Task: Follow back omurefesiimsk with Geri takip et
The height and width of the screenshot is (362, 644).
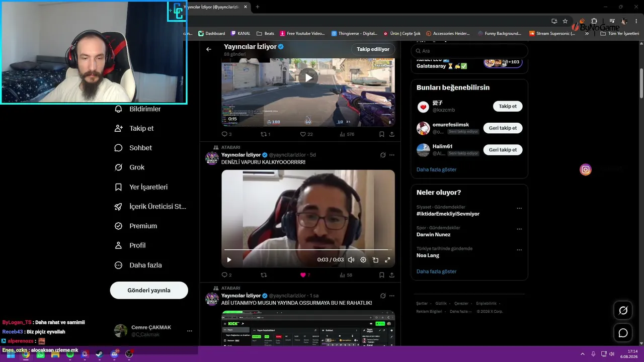Action: [503, 128]
